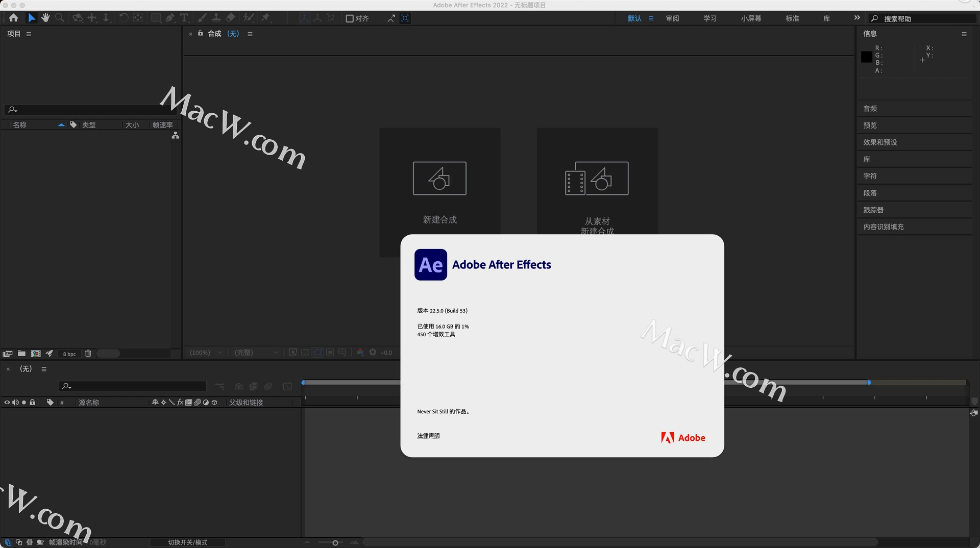
Task: Select the 默认 workspace
Action: pos(634,18)
